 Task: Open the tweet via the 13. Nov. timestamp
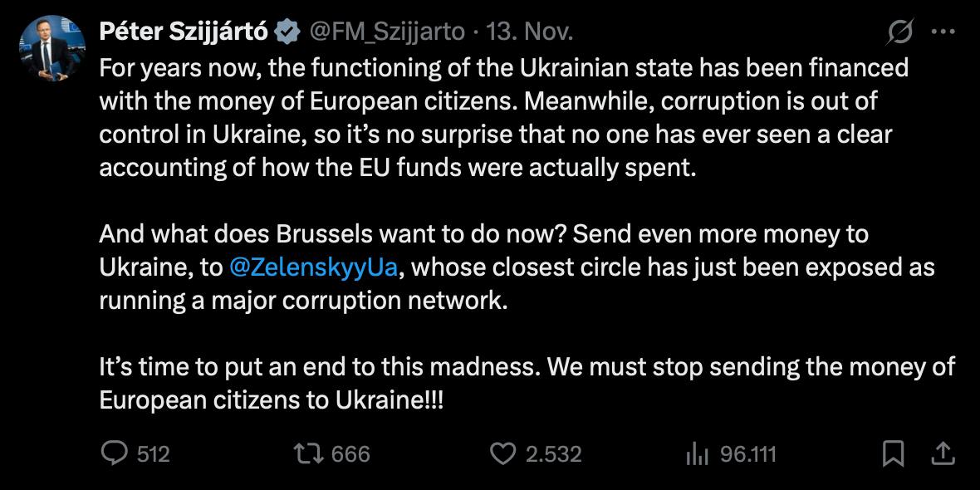529,32
